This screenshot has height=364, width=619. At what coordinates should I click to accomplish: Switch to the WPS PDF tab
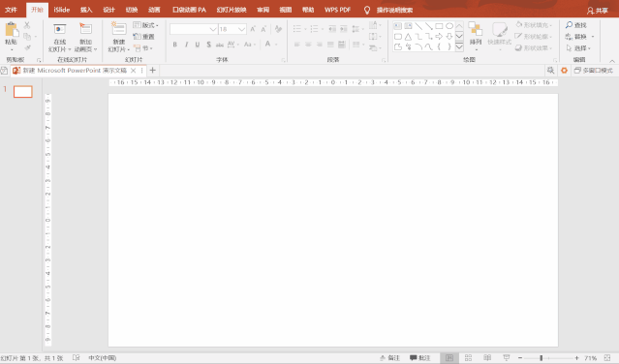pyautogui.click(x=337, y=10)
